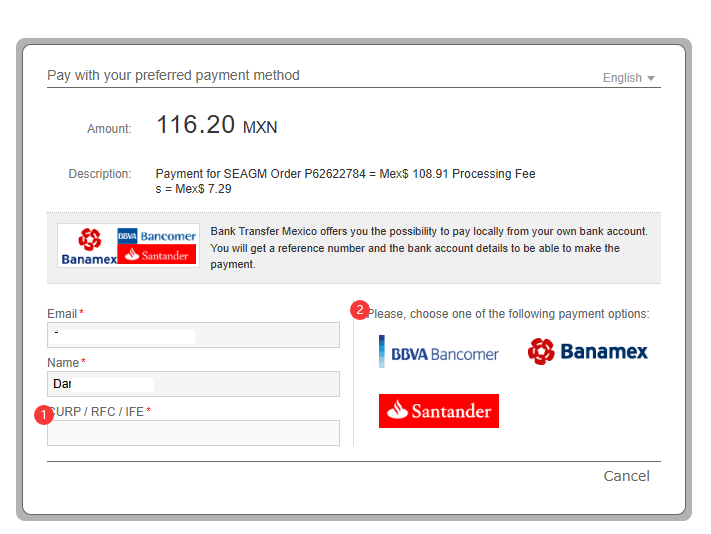
Task: Click the CURP / RFC / IFE input field
Action: pyautogui.click(x=193, y=433)
